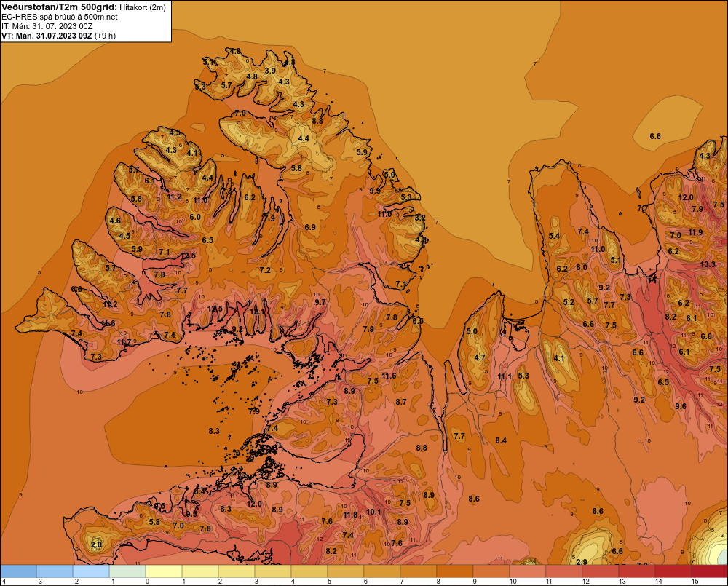Click the 'IT: Mán. 31. 07. 2023 00Z' line

tap(47, 26)
